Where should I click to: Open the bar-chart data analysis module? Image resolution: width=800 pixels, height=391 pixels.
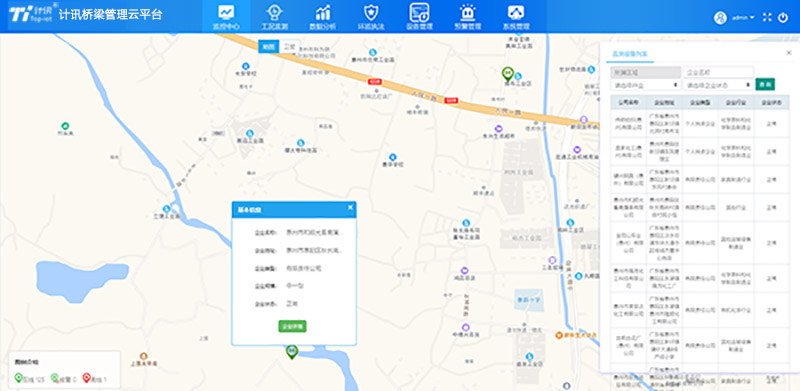(322, 17)
